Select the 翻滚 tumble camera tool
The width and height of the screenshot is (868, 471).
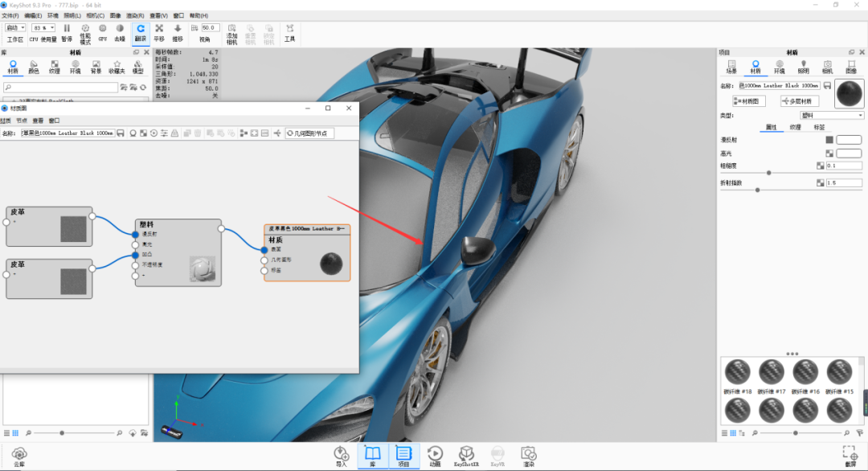[x=141, y=33]
